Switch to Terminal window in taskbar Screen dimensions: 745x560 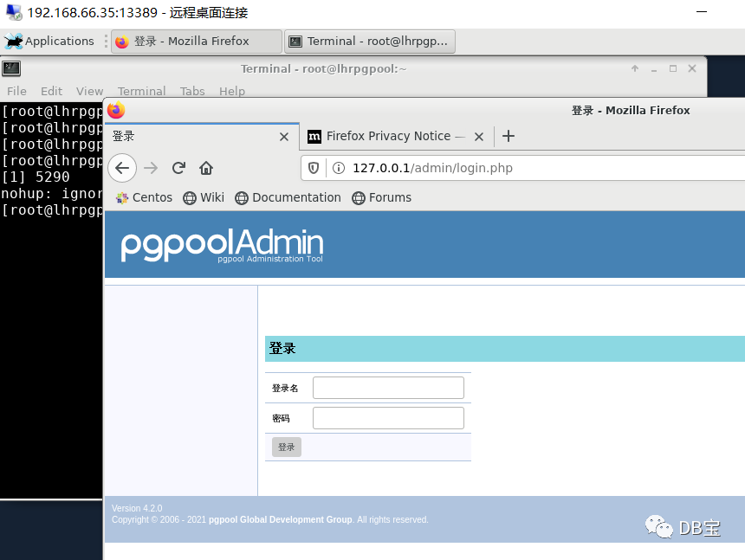[370, 42]
